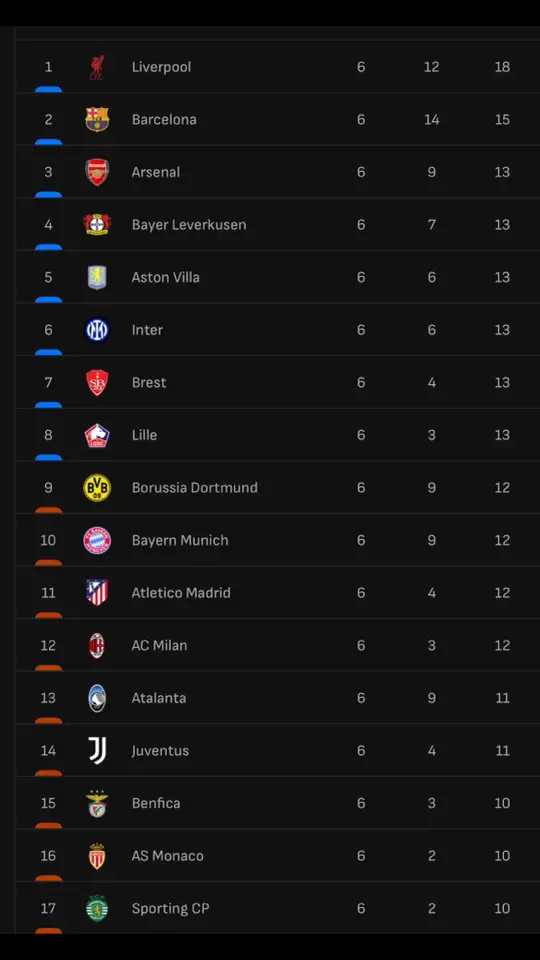540x960 pixels.
Task: Select the AS Monaco team name
Action: pos(168,856)
